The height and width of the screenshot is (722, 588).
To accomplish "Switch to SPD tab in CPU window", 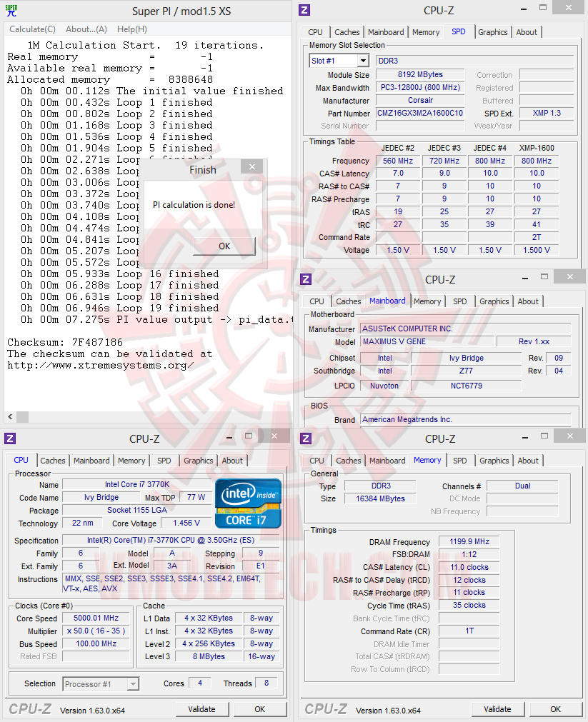I will coord(164,461).
